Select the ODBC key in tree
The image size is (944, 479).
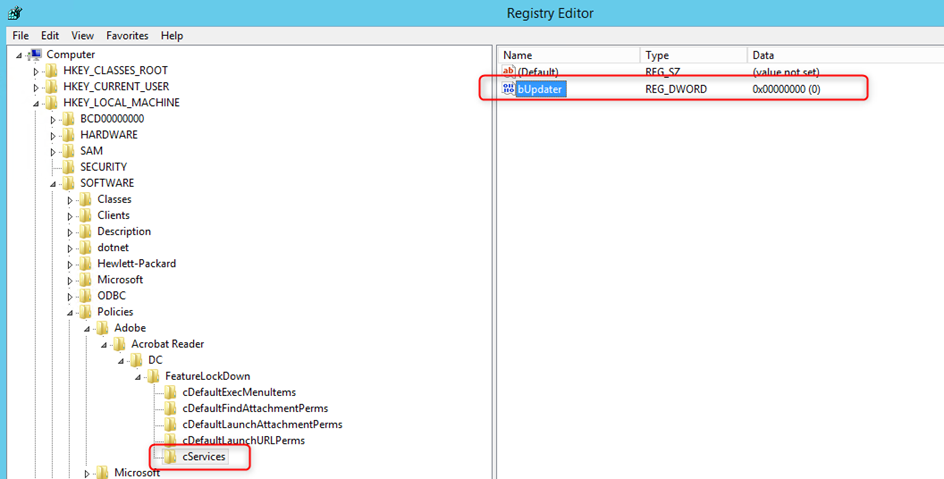[x=113, y=296]
